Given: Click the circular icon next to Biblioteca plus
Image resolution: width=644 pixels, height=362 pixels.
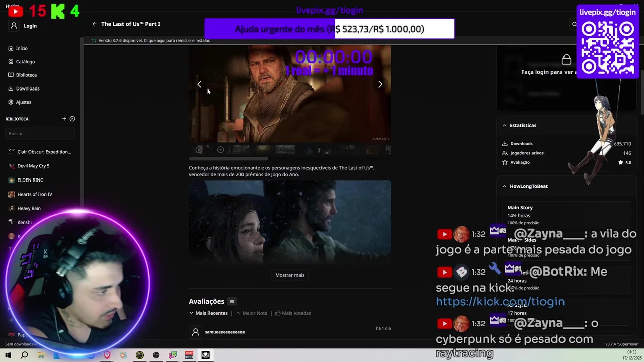Looking at the screenshot, I should tap(72, 119).
